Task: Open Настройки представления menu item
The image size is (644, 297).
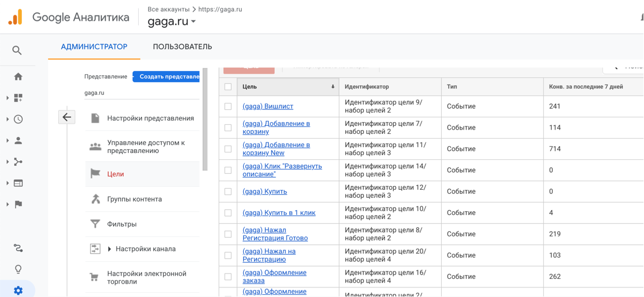Action: tap(142, 118)
